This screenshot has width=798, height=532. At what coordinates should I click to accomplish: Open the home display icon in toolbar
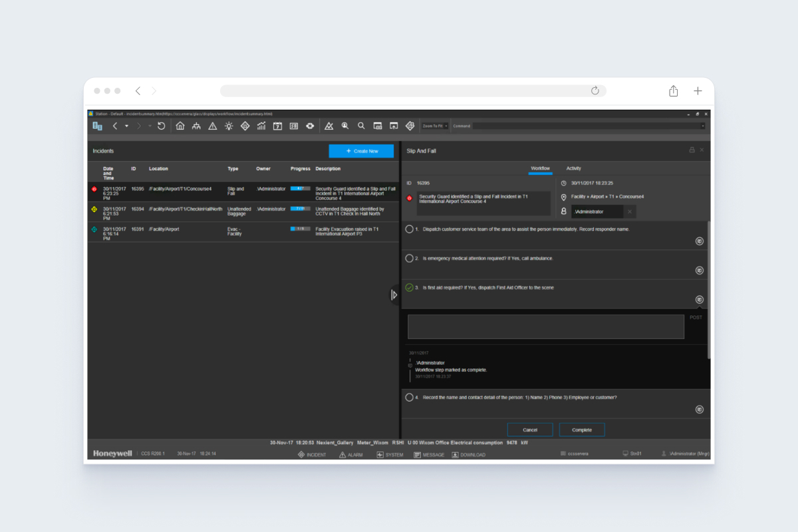(180, 126)
